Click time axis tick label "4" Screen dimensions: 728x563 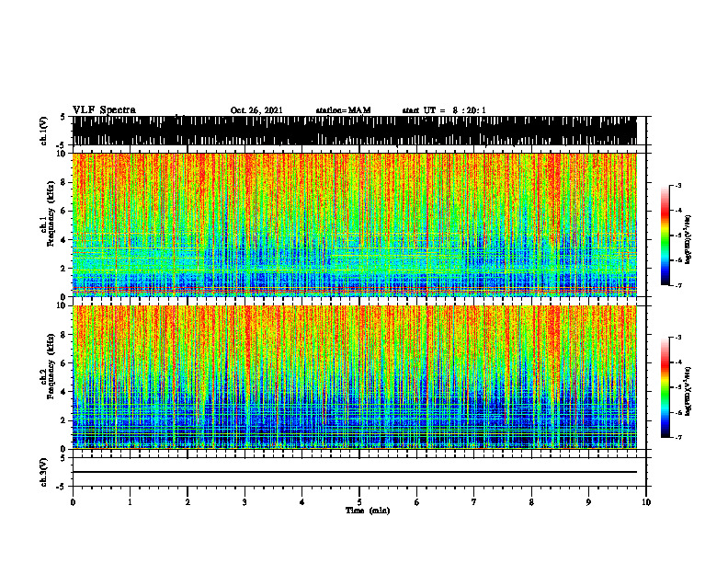coord(302,502)
